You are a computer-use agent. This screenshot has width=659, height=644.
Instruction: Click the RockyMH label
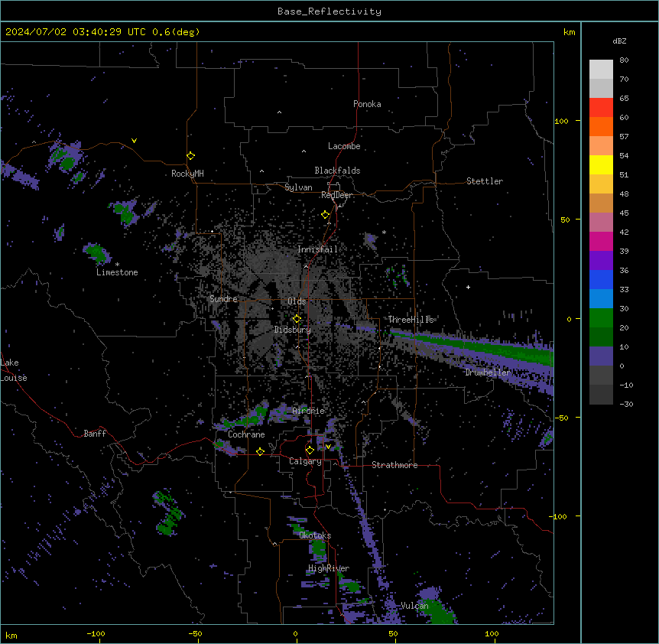point(187,174)
